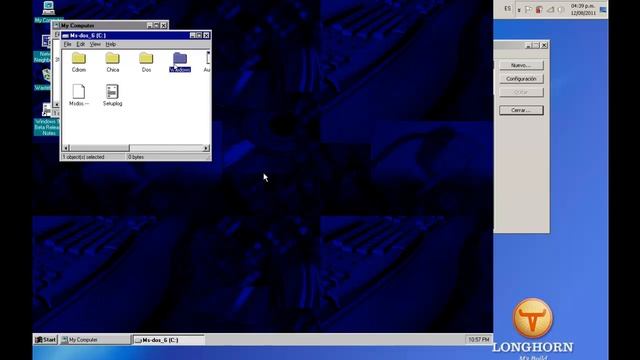640x360 pixels.
Task: Close the virtual machine console dialog
Action: [x=544, y=45]
